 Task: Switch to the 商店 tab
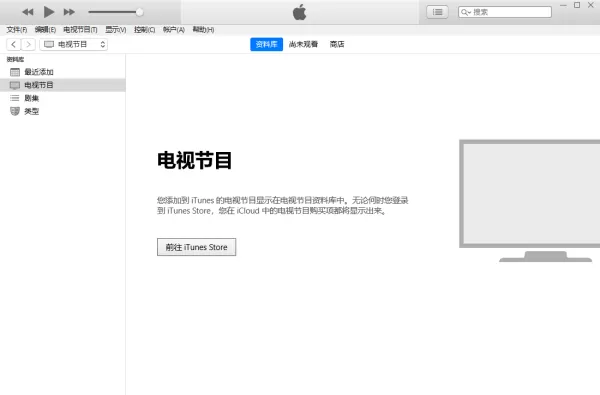[x=337, y=44]
